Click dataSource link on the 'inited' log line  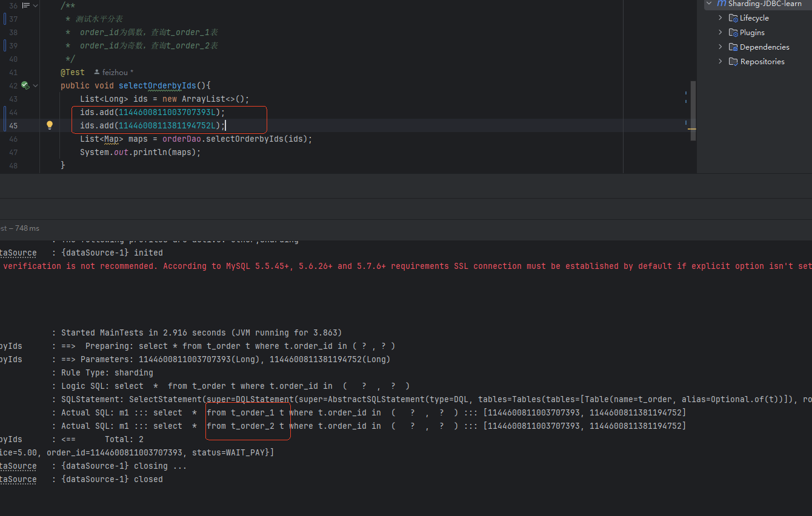(18, 253)
